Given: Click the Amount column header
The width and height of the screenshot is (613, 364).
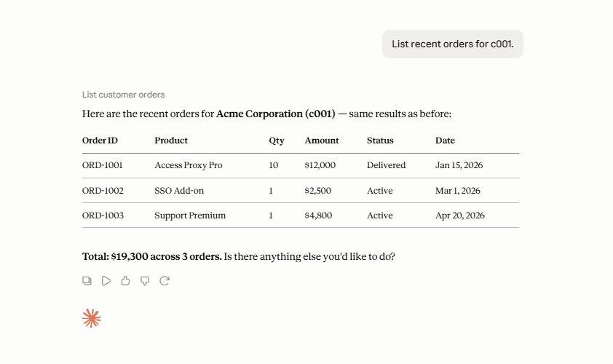Looking at the screenshot, I should [322, 141].
